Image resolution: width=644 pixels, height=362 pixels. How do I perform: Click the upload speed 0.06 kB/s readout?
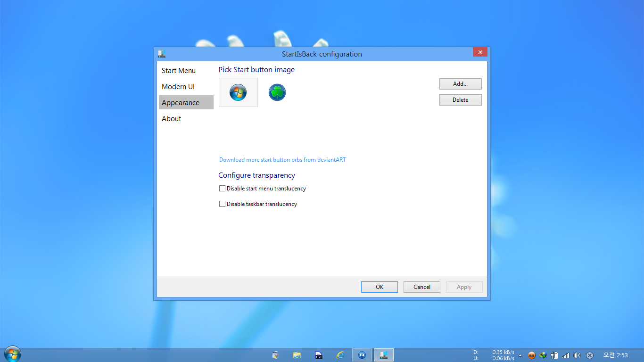click(x=504, y=358)
